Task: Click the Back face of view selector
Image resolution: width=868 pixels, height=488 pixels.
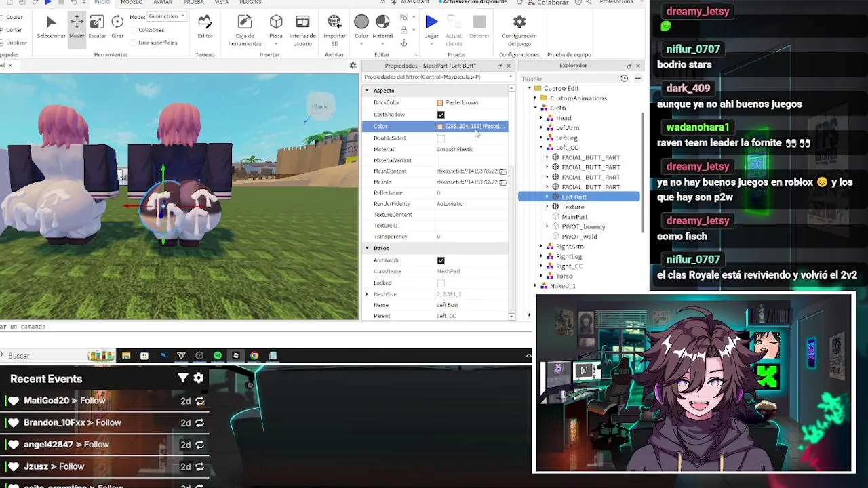Action: 320,106
